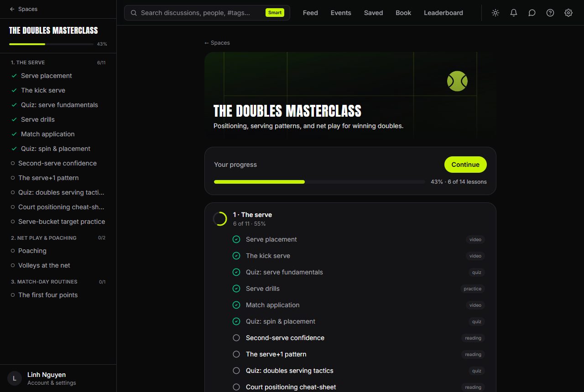Open the Book tab
Image resolution: width=584 pixels, height=392 pixels.
tap(403, 13)
